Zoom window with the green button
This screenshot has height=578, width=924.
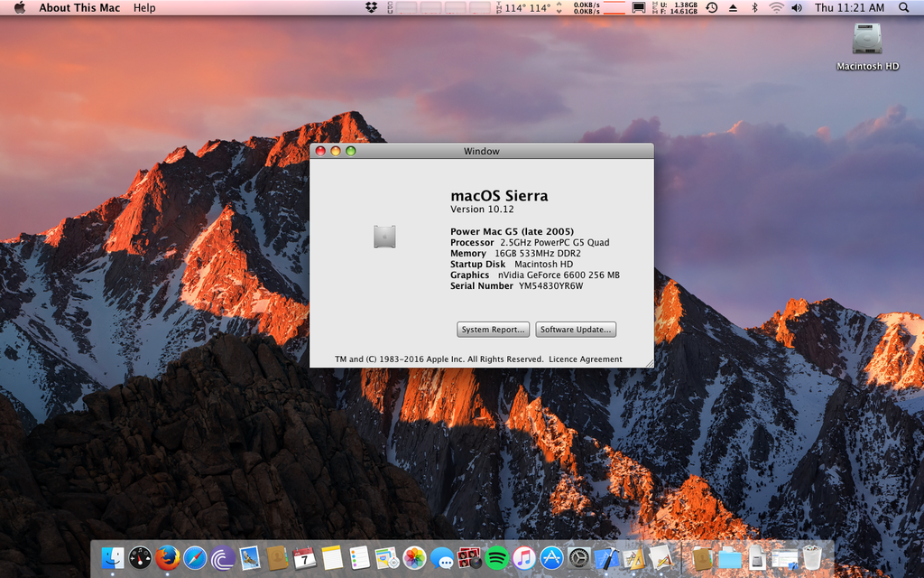(351, 151)
